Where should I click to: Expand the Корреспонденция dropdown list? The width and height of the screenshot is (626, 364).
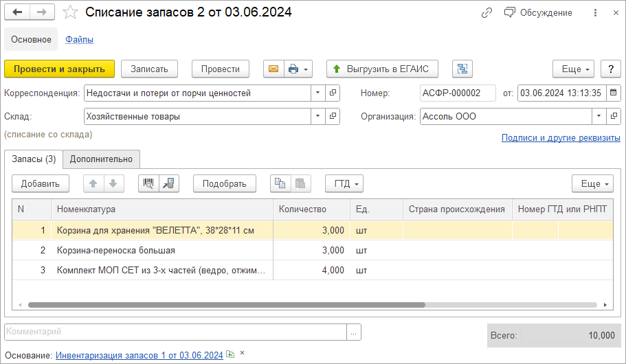tap(317, 93)
